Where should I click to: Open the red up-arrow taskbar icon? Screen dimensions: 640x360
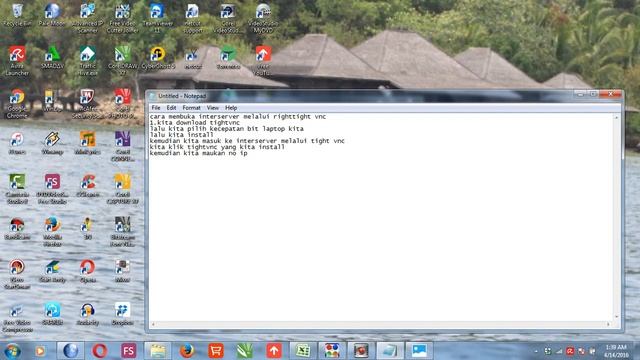pyautogui.click(x=274, y=351)
